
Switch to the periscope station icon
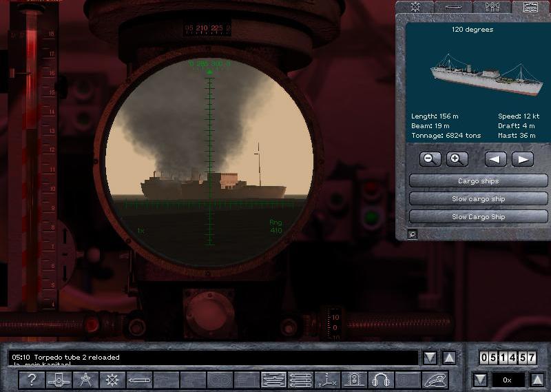point(59,380)
